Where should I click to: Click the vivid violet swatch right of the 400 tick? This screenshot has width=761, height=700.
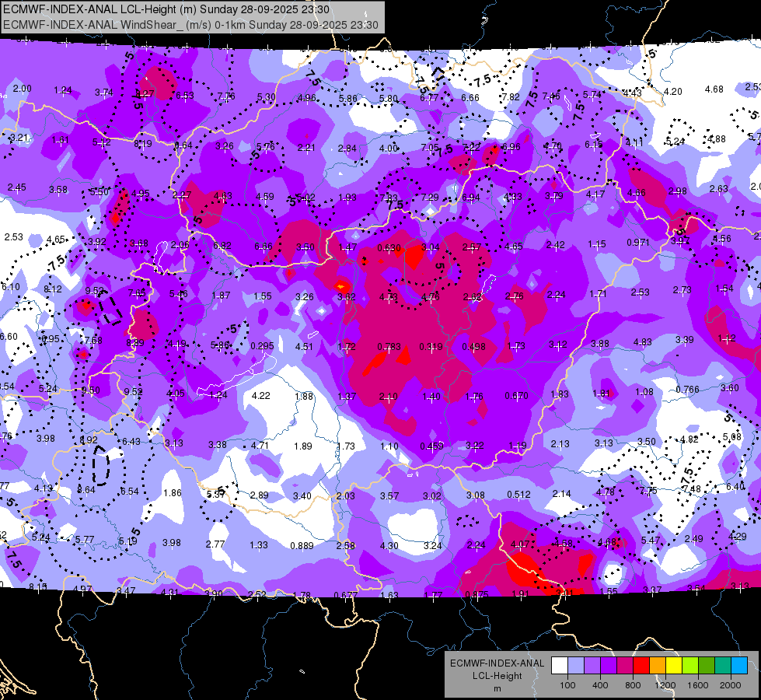(609, 666)
